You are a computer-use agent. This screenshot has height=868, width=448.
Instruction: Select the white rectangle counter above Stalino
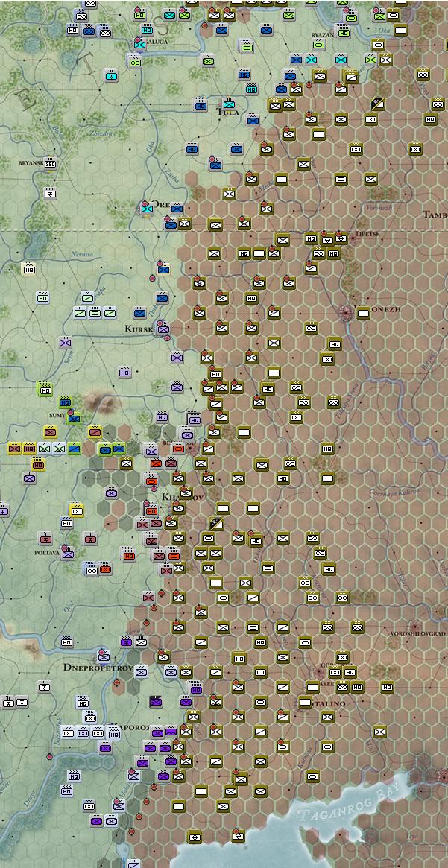[x=312, y=687]
